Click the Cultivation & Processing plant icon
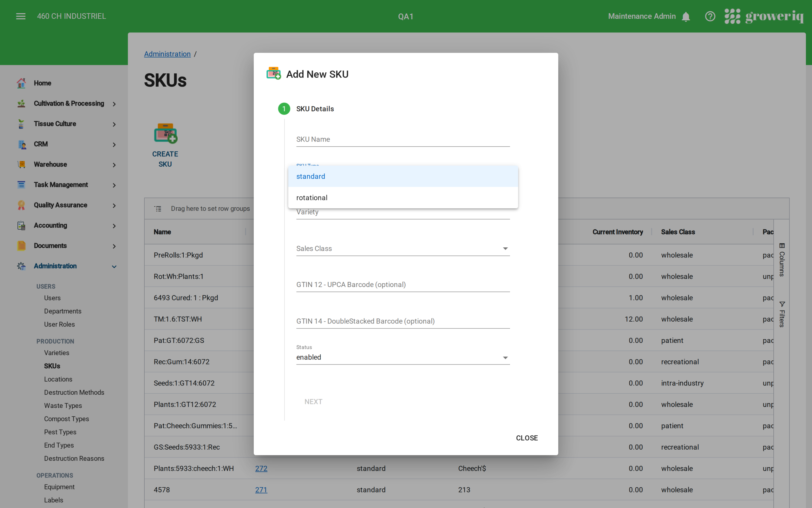The width and height of the screenshot is (812, 508). 21,104
